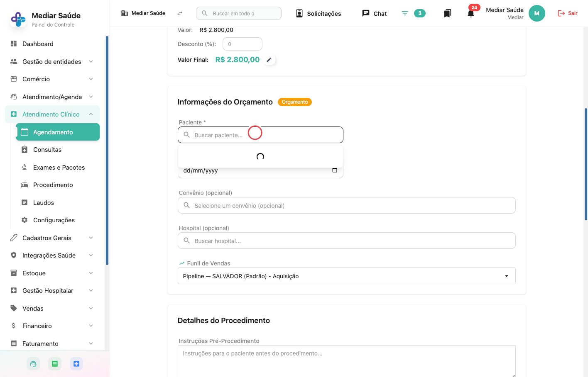Open the bookmarks icon in header
This screenshot has width=588, height=377.
click(447, 13)
